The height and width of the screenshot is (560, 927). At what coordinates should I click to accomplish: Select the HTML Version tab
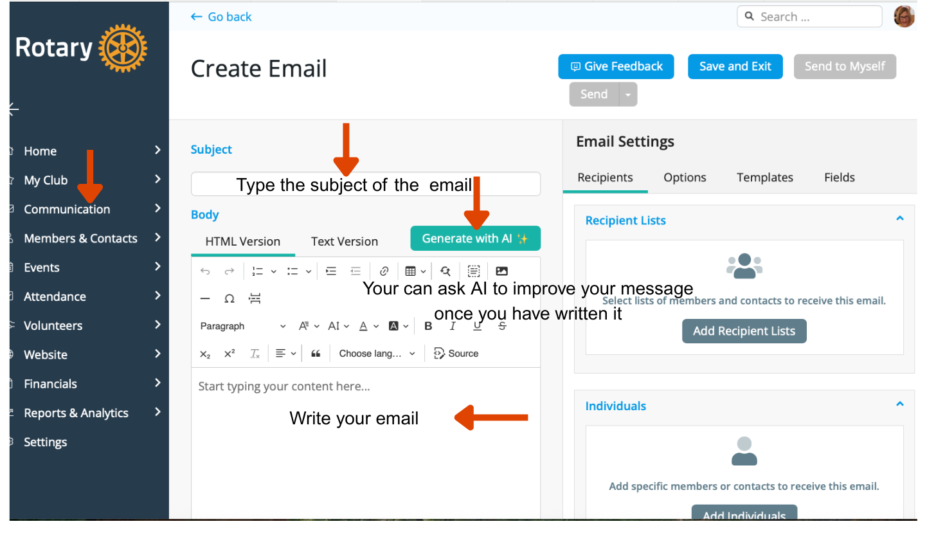coord(243,242)
